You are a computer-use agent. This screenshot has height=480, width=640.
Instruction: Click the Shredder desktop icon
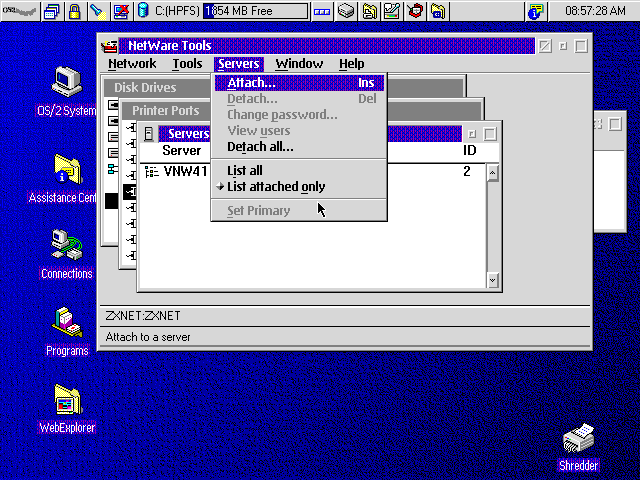pyautogui.click(x=579, y=438)
